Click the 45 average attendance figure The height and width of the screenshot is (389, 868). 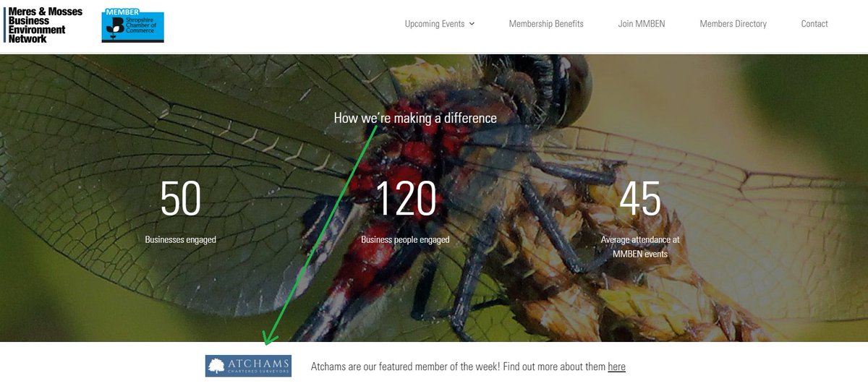pos(640,199)
